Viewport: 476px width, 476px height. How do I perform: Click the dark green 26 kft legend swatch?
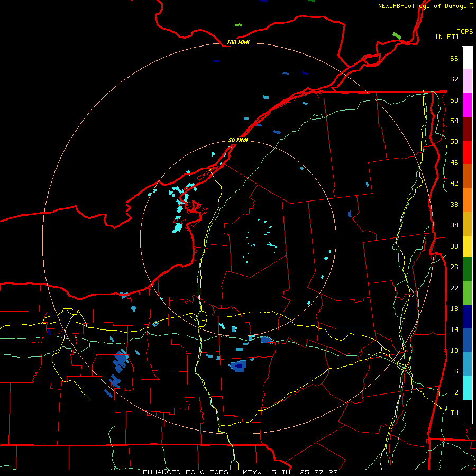pyautogui.click(x=467, y=269)
